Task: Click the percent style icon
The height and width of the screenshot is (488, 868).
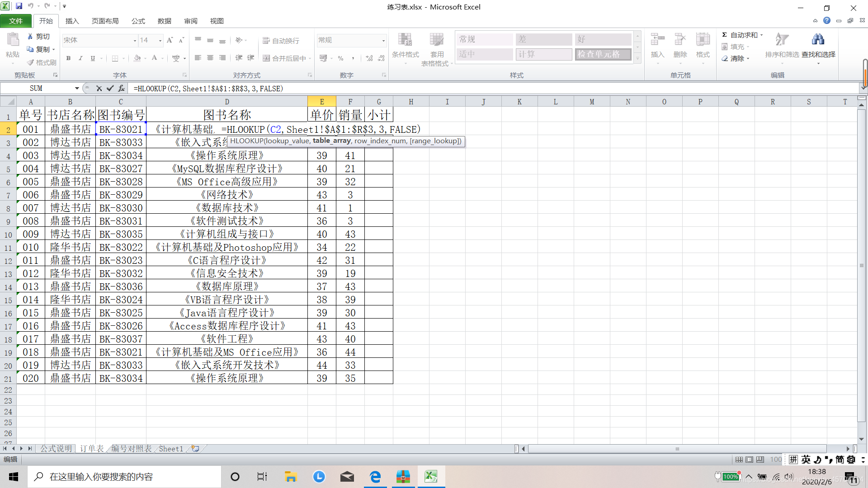Action: (340, 58)
